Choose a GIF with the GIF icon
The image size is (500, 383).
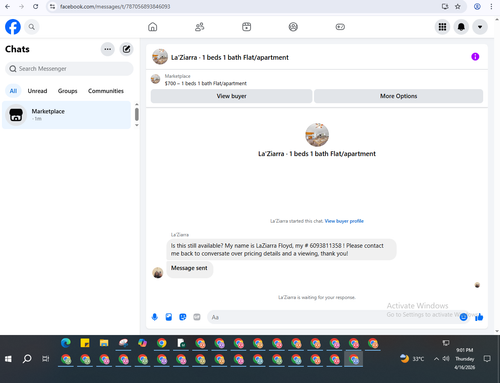coord(197,317)
